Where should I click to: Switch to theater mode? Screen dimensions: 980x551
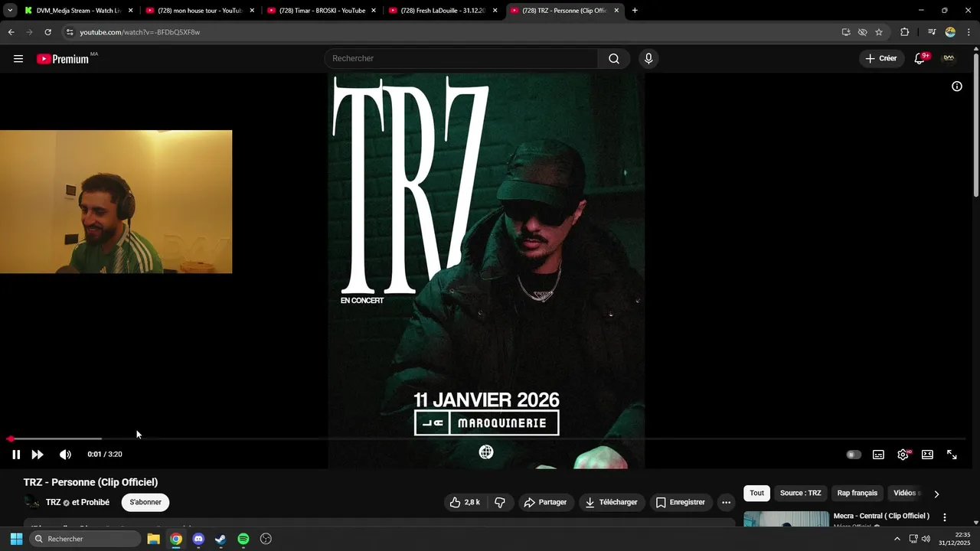[927, 455]
